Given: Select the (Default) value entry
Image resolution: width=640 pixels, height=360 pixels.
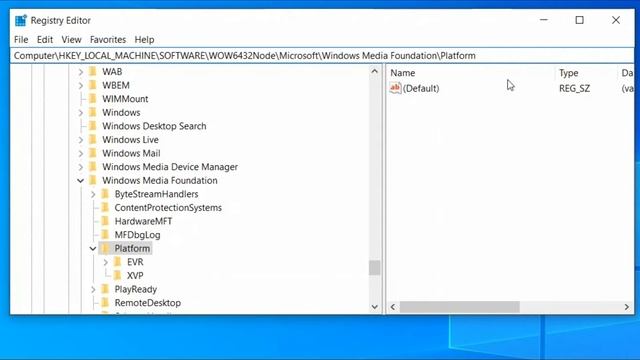Looking at the screenshot, I should point(421,88).
